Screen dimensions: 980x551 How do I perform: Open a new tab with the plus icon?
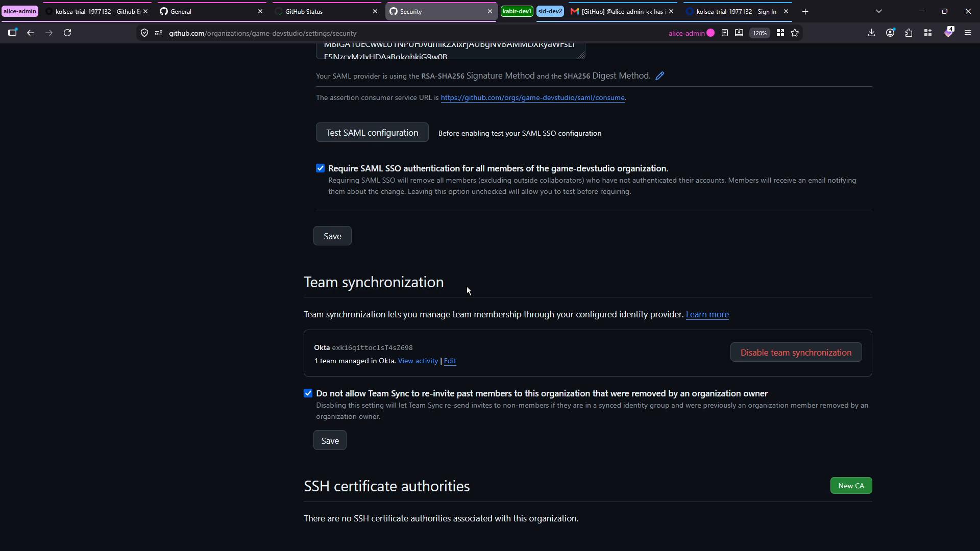click(805, 12)
